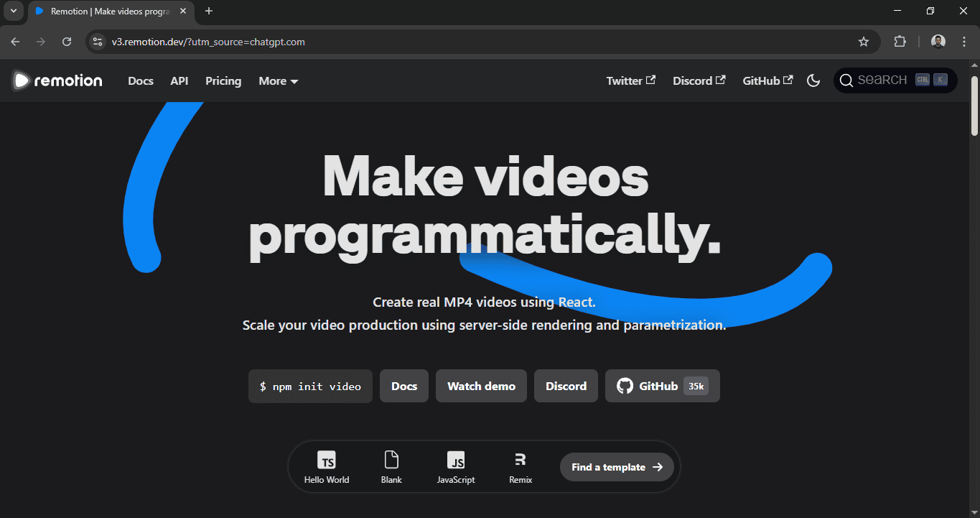View site information icon in address bar
This screenshot has width=980, height=518.
point(98,42)
